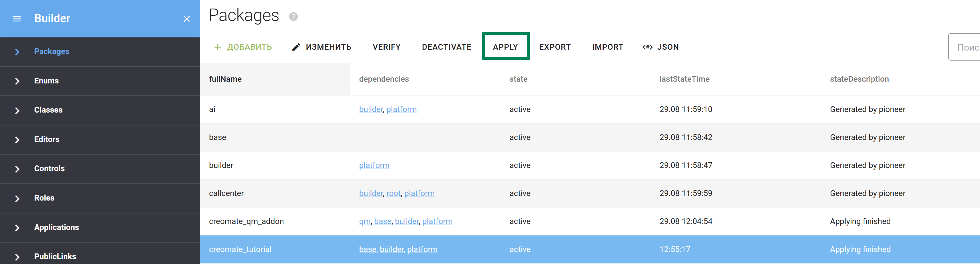Close the Builder sidebar panel
The width and height of the screenshot is (980, 264).
pyautogui.click(x=186, y=19)
